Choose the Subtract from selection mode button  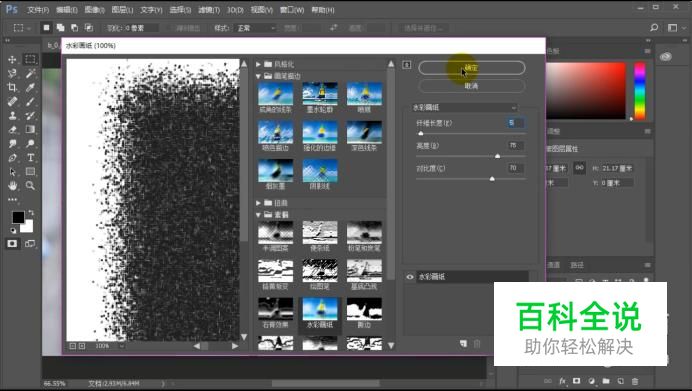coord(75,28)
